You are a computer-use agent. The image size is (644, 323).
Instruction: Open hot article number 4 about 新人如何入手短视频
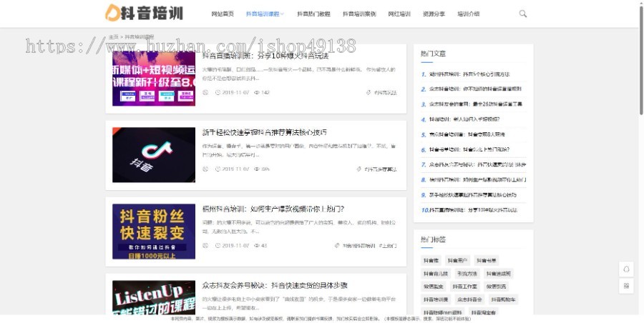pos(464,119)
